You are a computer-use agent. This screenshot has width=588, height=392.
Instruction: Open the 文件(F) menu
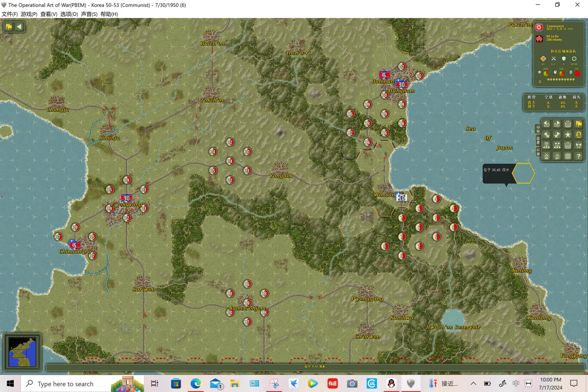9,14
